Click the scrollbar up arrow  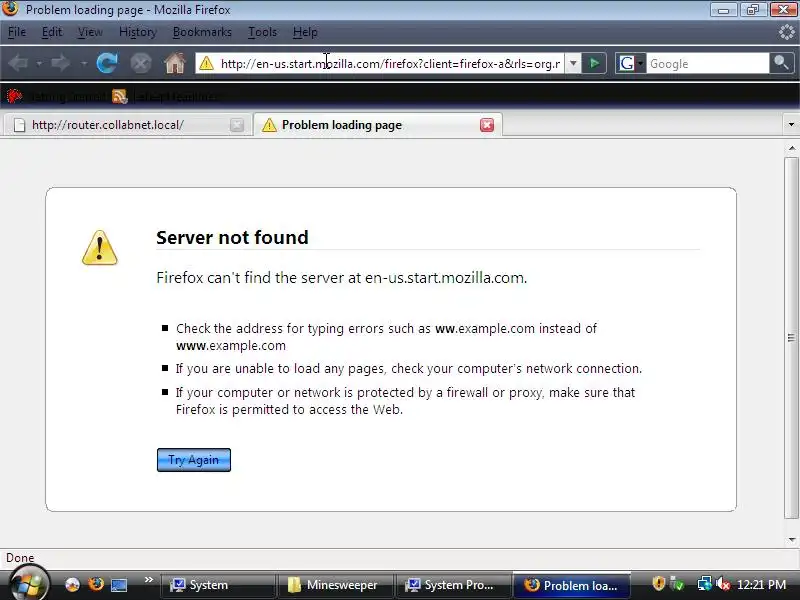(x=791, y=148)
